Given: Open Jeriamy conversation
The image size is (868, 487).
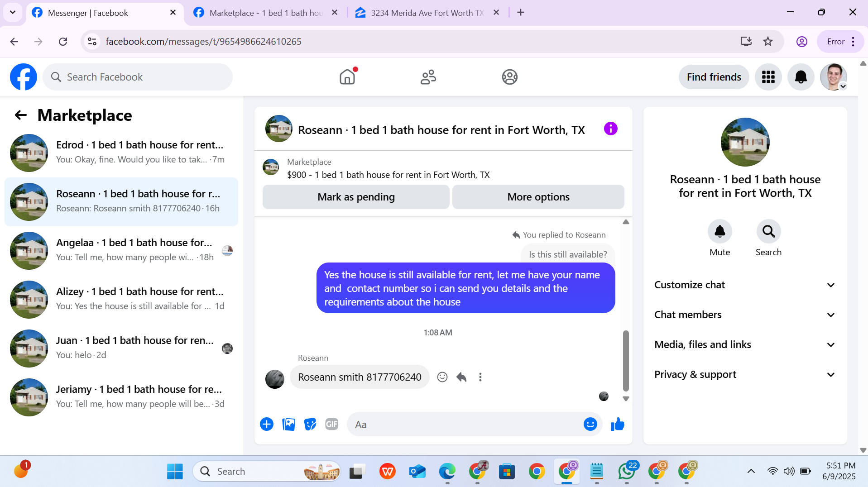Looking at the screenshot, I should (x=121, y=397).
